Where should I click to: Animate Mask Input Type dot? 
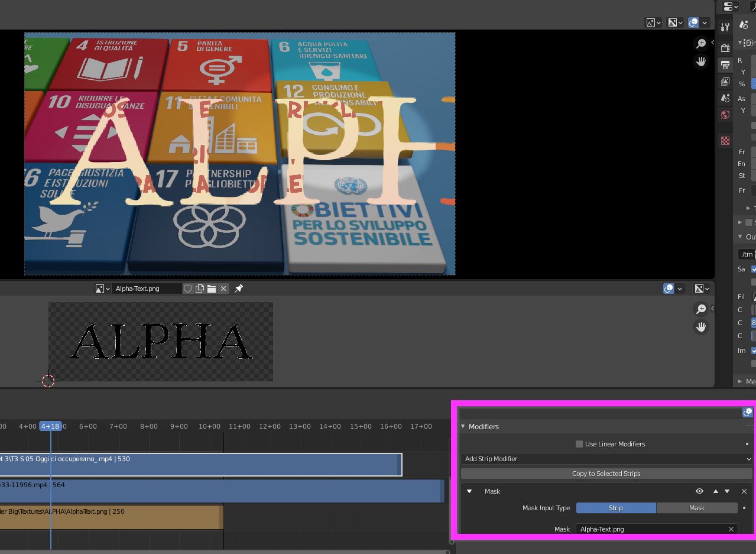[x=744, y=508]
